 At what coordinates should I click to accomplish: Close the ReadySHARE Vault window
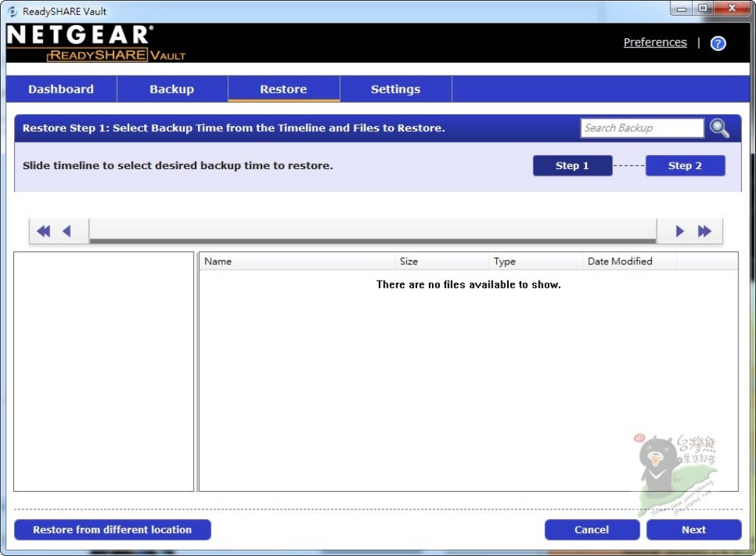coord(732,8)
